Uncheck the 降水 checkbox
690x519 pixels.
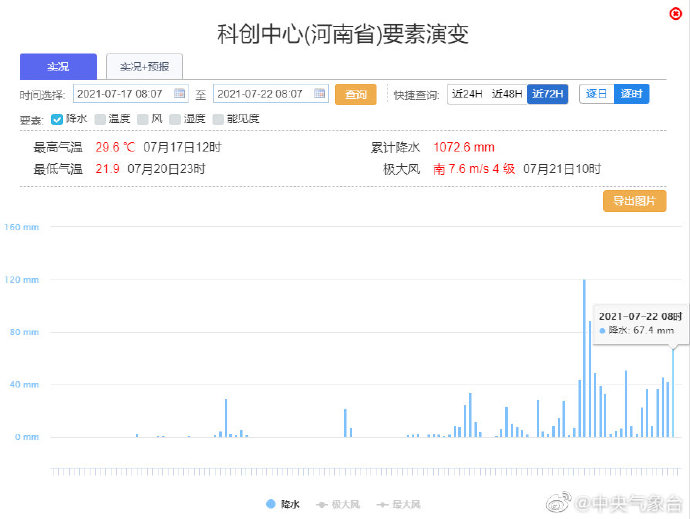tap(57, 119)
